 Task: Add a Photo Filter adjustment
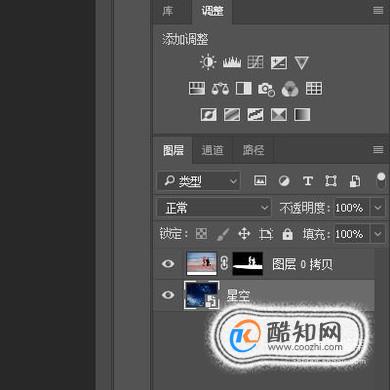click(x=266, y=89)
